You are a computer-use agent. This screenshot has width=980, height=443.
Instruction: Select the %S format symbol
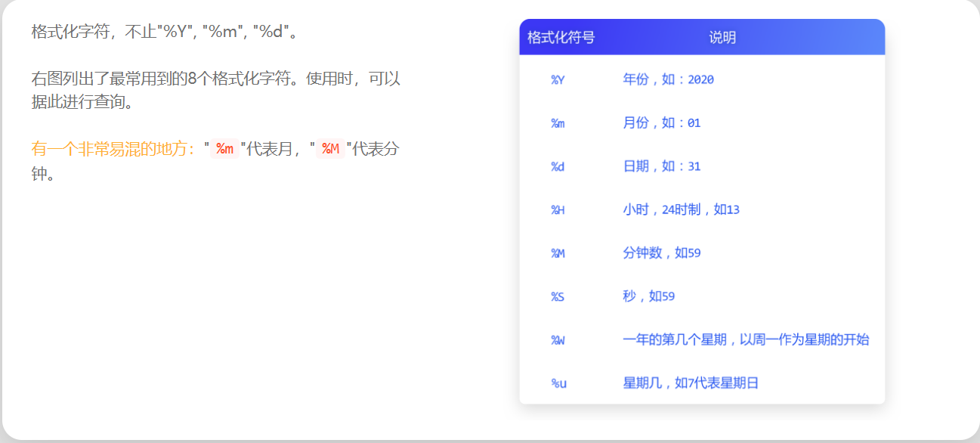pos(557,296)
